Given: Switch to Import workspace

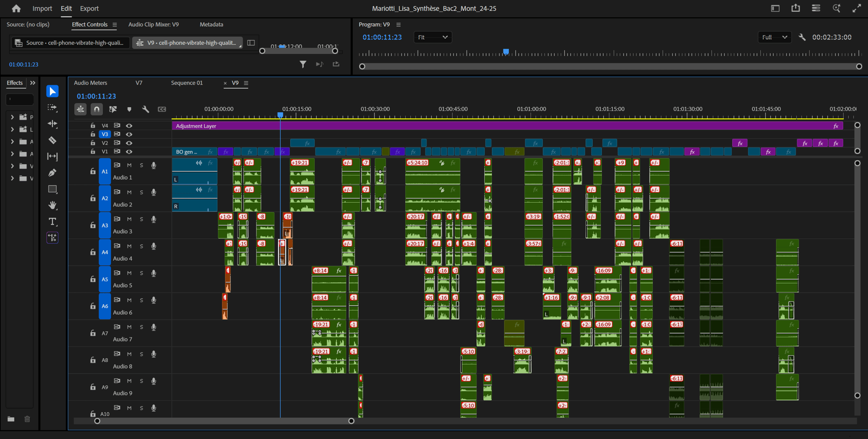Looking at the screenshot, I should point(42,8).
